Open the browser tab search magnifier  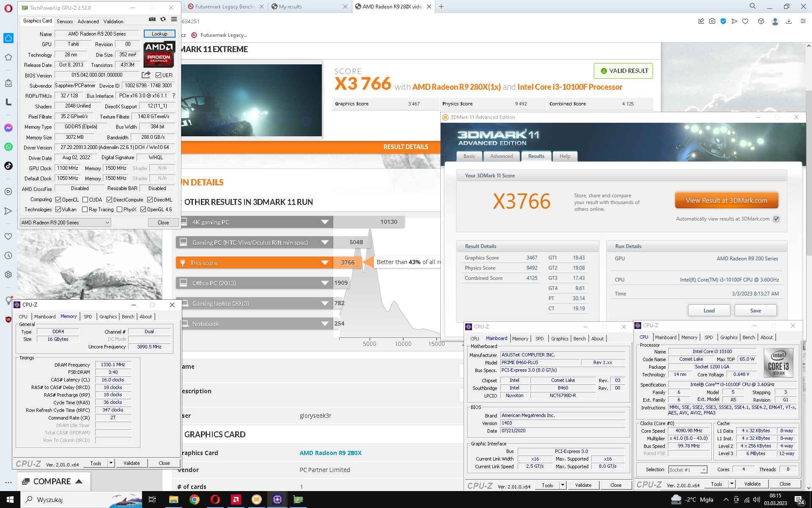tap(753, 6)
